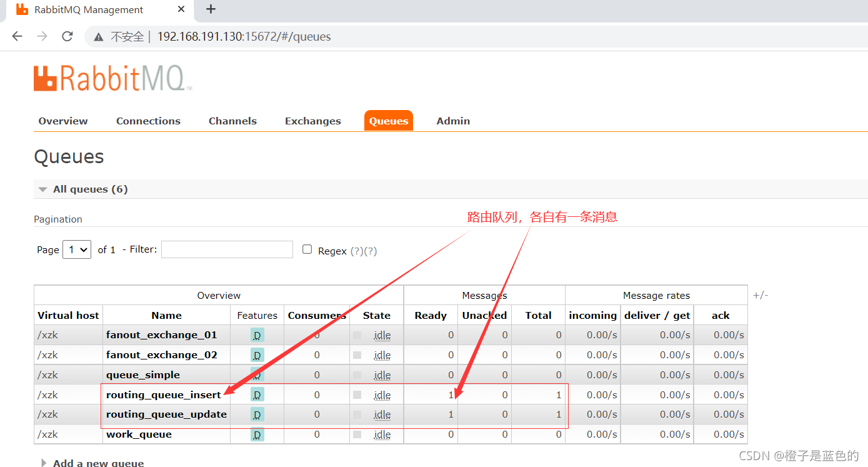This screenshot has height=467, width=868.
Task: Click the state indicator square for fanout_exchange_01
Action: click(x=357, y=335)
